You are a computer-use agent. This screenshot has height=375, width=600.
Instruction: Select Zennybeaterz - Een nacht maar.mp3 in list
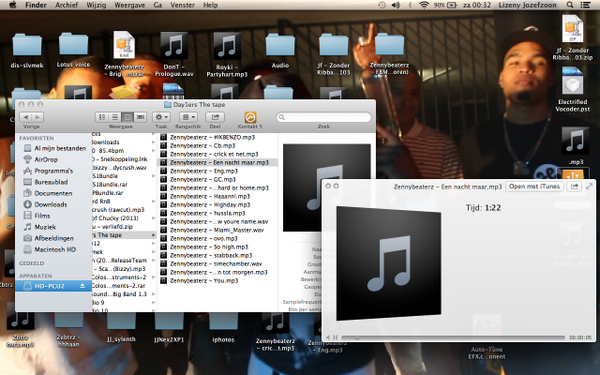[x=218, y=162]
